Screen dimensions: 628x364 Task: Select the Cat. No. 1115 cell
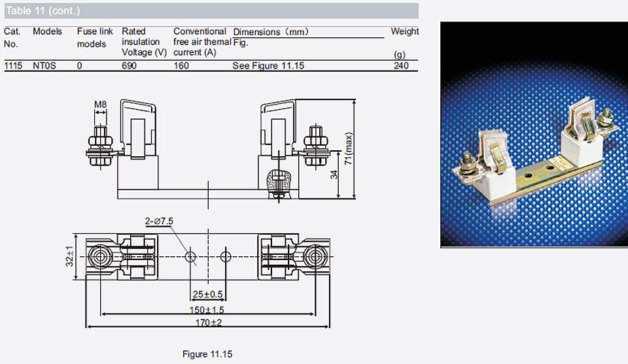coord(13,65)
